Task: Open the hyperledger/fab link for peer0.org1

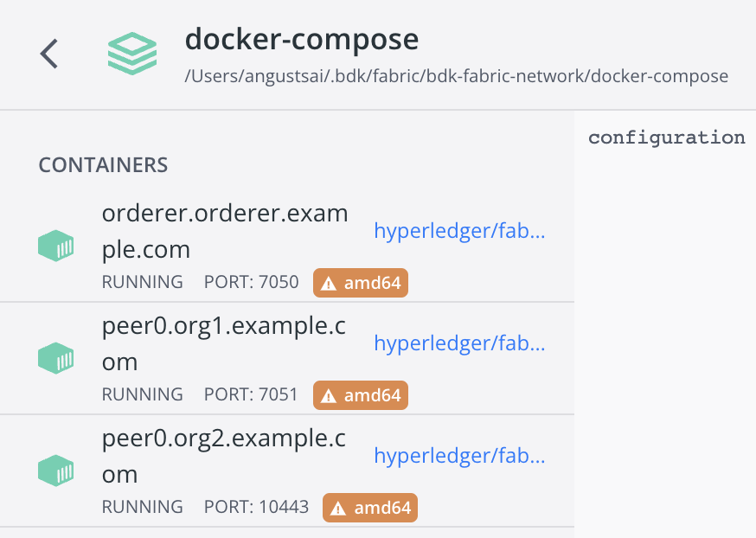Action: 459,343
